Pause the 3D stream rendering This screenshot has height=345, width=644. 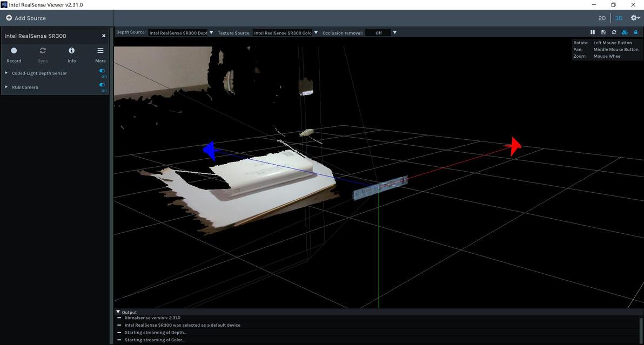pos(593,32)
